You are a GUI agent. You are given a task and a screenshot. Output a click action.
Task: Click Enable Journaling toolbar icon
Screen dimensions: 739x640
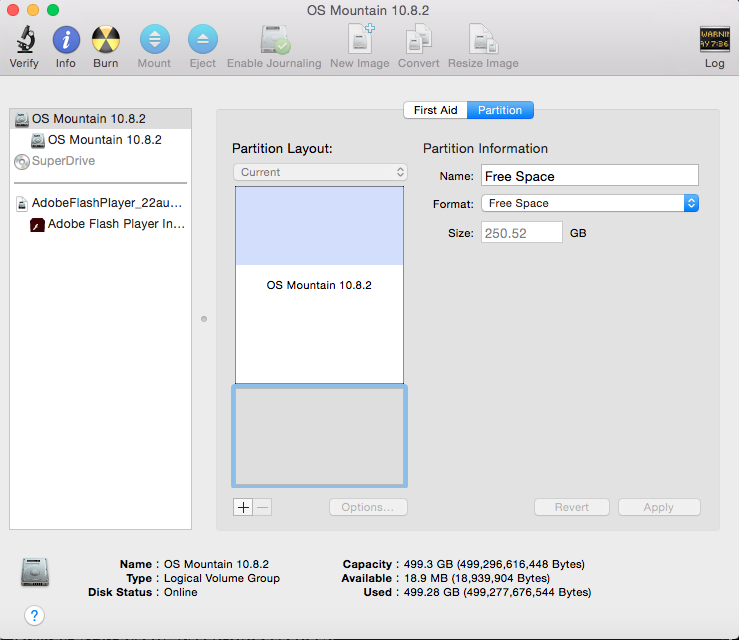275,39
